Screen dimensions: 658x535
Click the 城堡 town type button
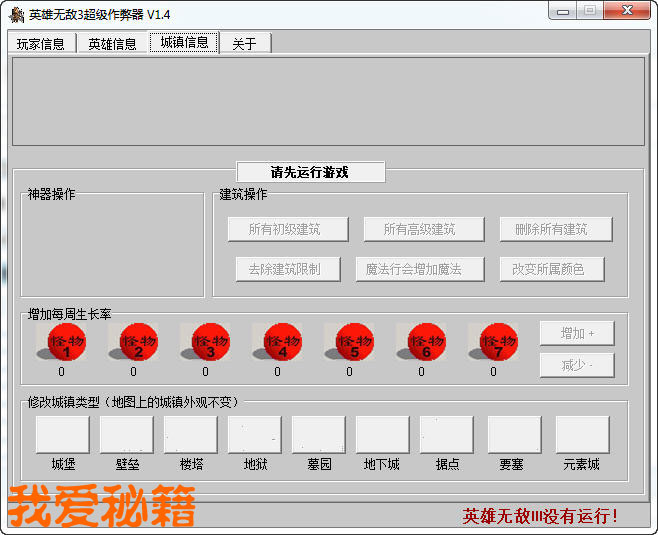tap(63, 435)
